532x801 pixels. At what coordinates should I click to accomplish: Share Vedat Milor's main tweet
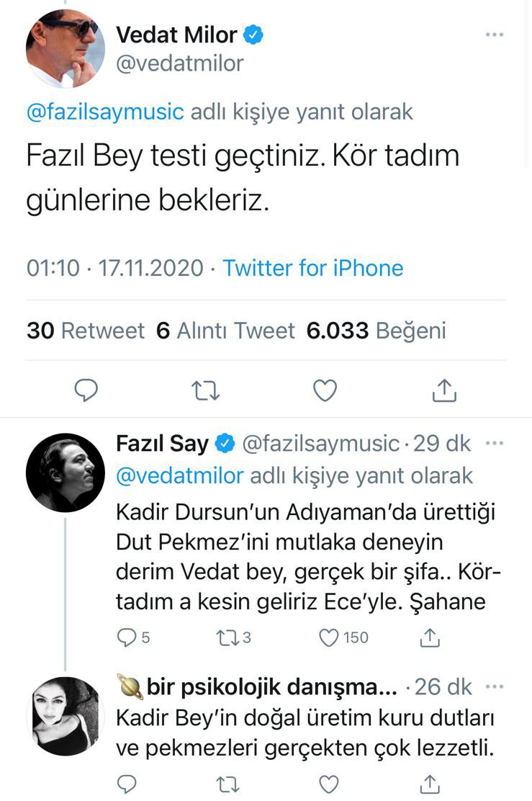[444, 390]
